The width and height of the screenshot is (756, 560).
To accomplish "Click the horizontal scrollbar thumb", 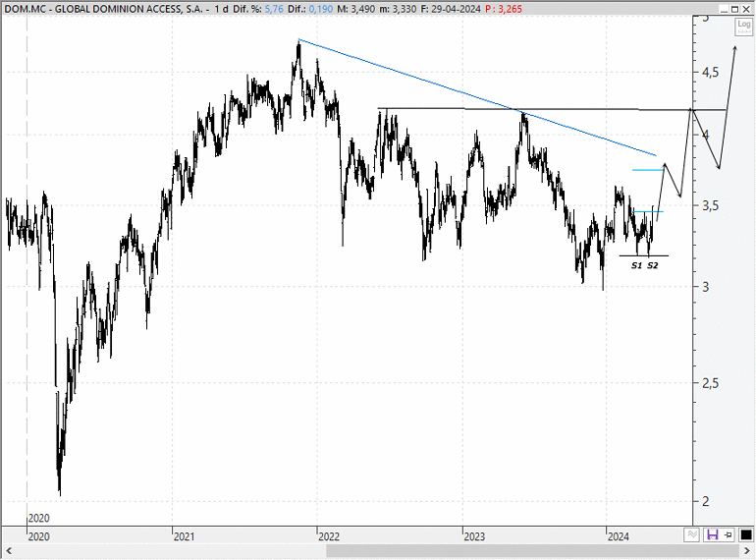I will tap(533, 550).
